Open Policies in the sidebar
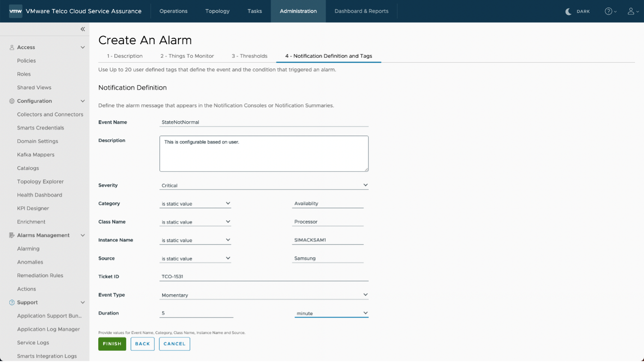Image resolution: width=644 pixels, height=363 pixels. click(x=27, y=61)
